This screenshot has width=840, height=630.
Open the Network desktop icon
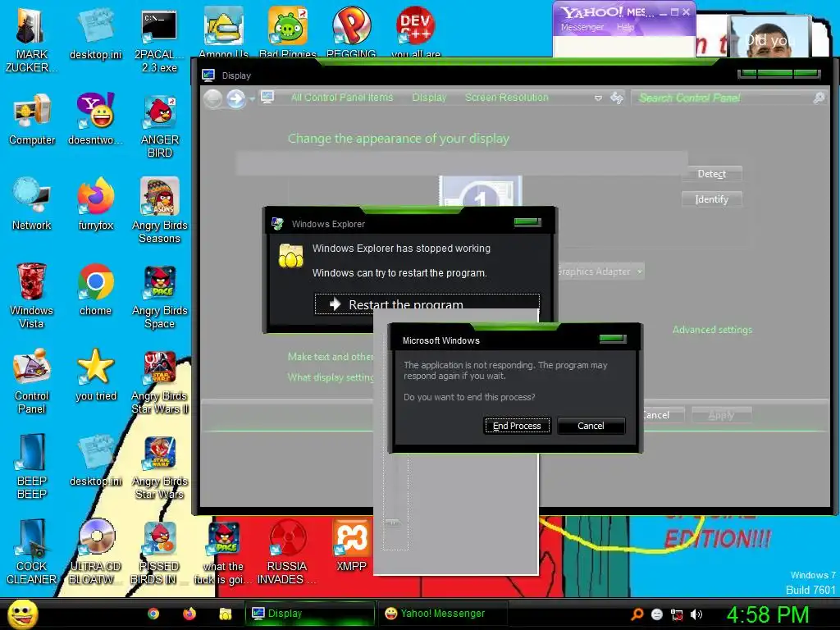(x=32, y=204)
